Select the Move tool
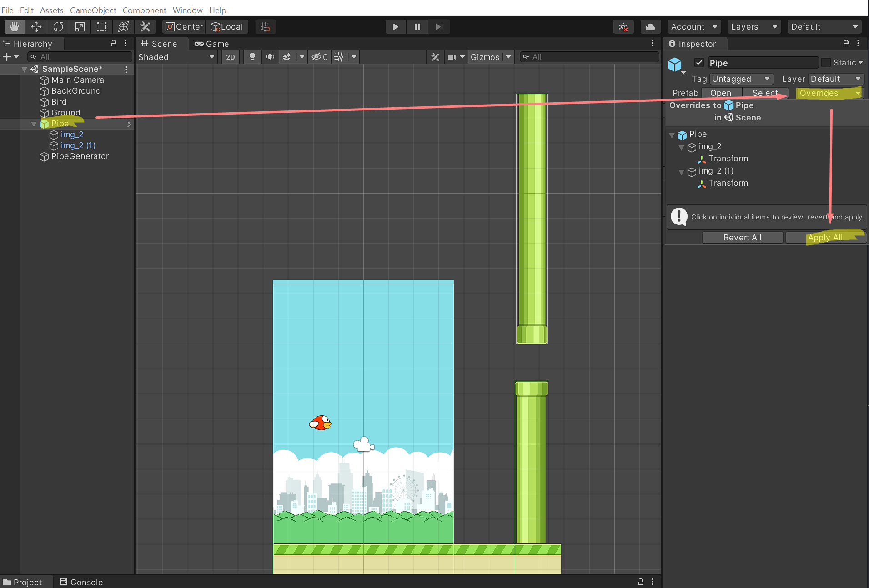 (36, 27)
